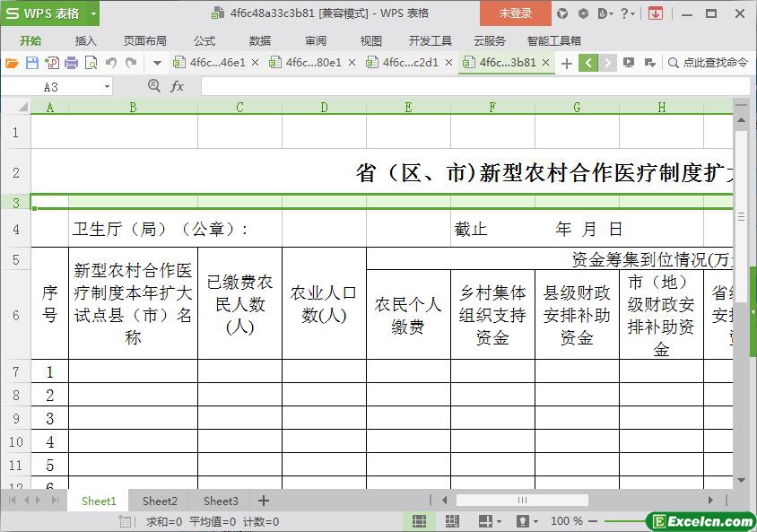
Task: Open the WPS 表格 application menu arrow
Action: pos(93,13)
